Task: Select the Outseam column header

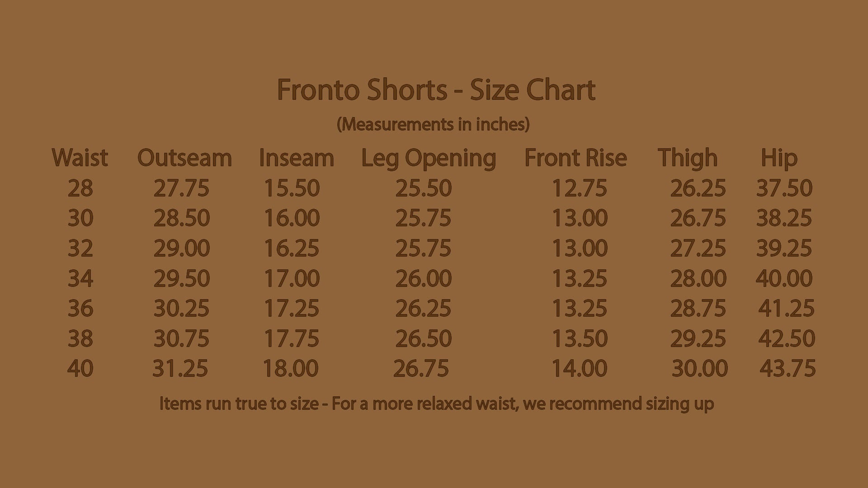Action: point(184,158)
